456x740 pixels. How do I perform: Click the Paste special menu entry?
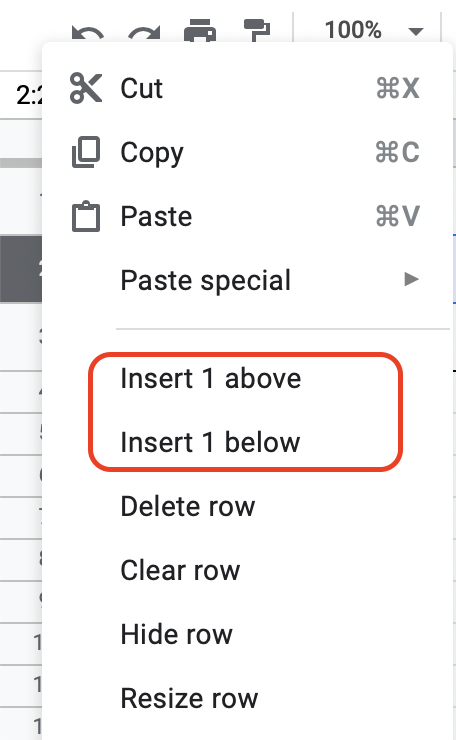[206, 280]
